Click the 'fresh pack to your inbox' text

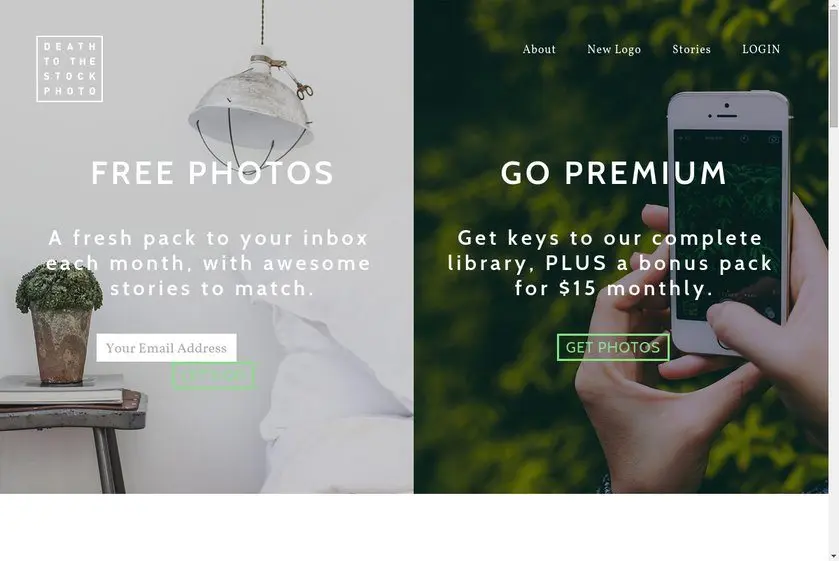[220, 238]
